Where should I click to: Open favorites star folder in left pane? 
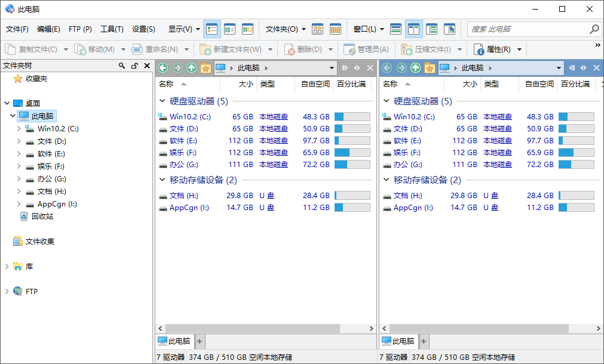pos(206,68)
